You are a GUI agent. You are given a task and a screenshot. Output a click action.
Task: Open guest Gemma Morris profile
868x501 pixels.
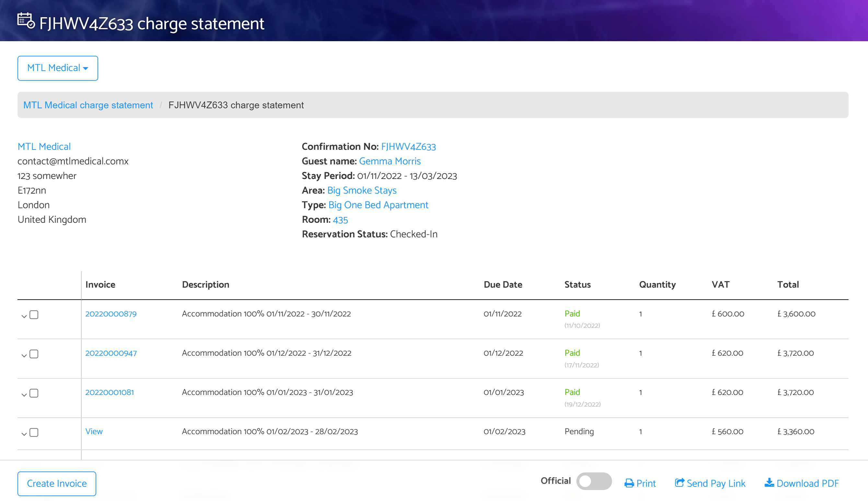[x=390, y=161]
